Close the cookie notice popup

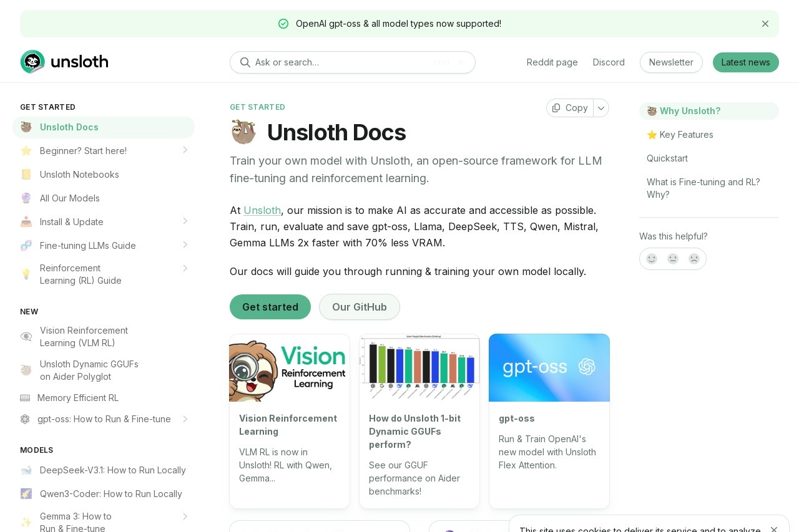point(774,530)
